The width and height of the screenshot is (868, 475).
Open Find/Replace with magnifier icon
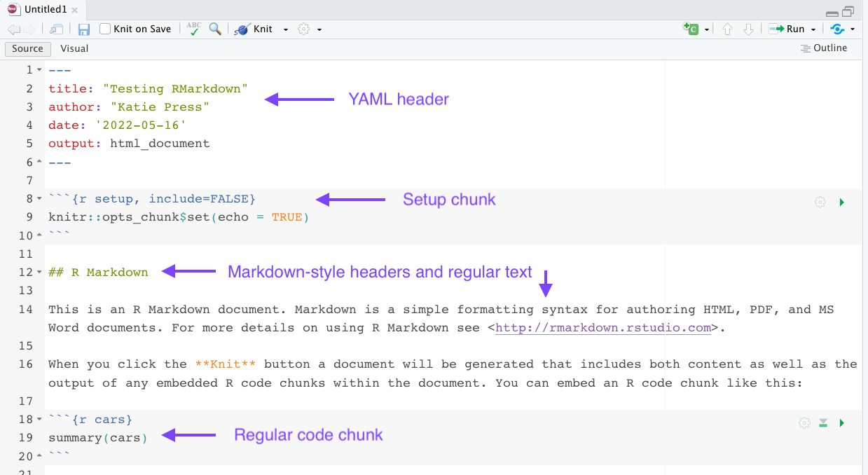click(215, 29)
